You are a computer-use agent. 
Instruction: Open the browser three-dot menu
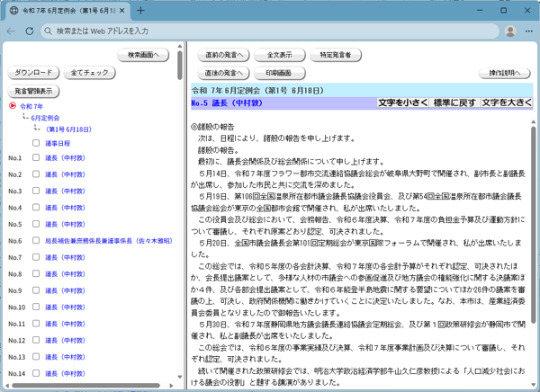(x=529, y=31)
